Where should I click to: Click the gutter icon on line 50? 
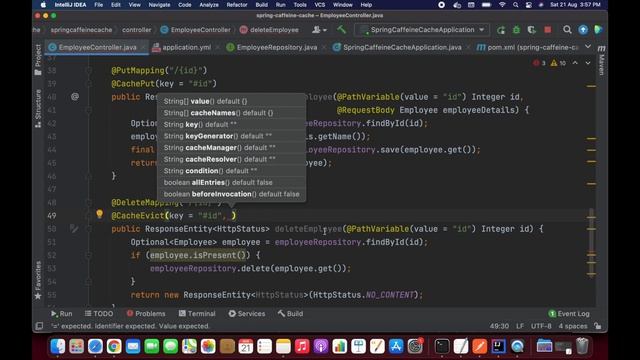(74, 229)
